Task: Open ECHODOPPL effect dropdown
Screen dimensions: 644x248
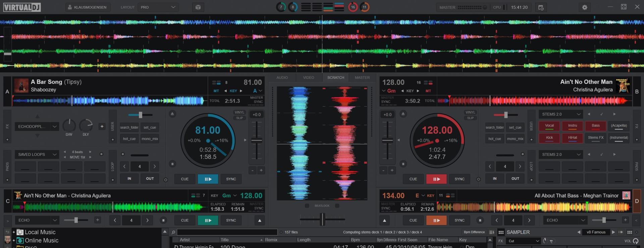Action: tap(37, 126)
